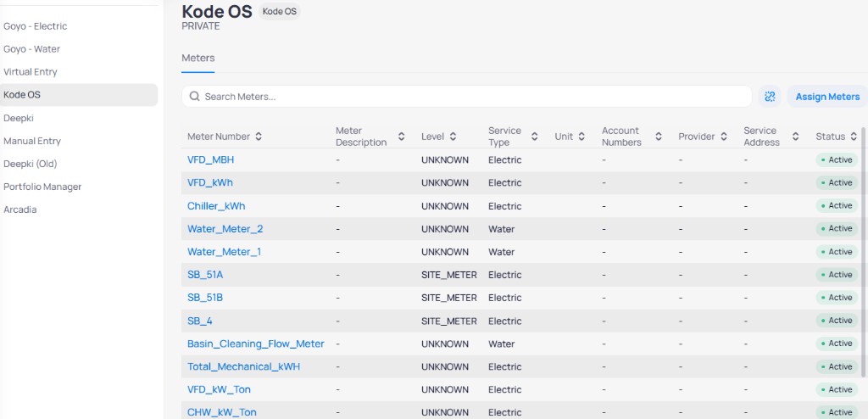Click Active status badge for SB_51A

[x=837, y=275]
